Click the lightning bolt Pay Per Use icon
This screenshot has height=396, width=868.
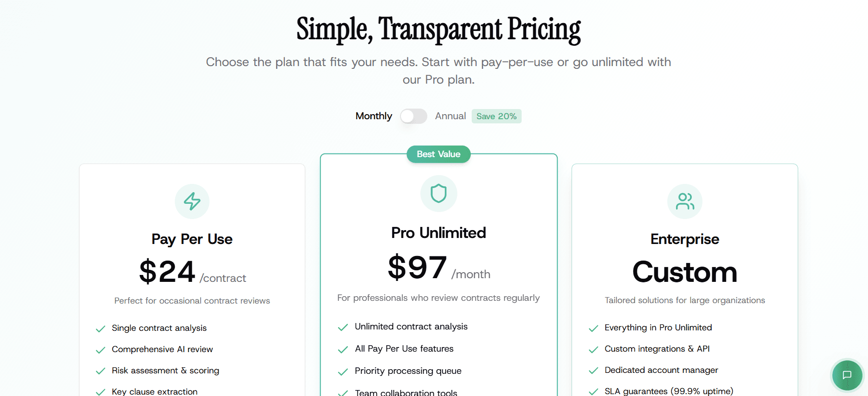(192, 201)
